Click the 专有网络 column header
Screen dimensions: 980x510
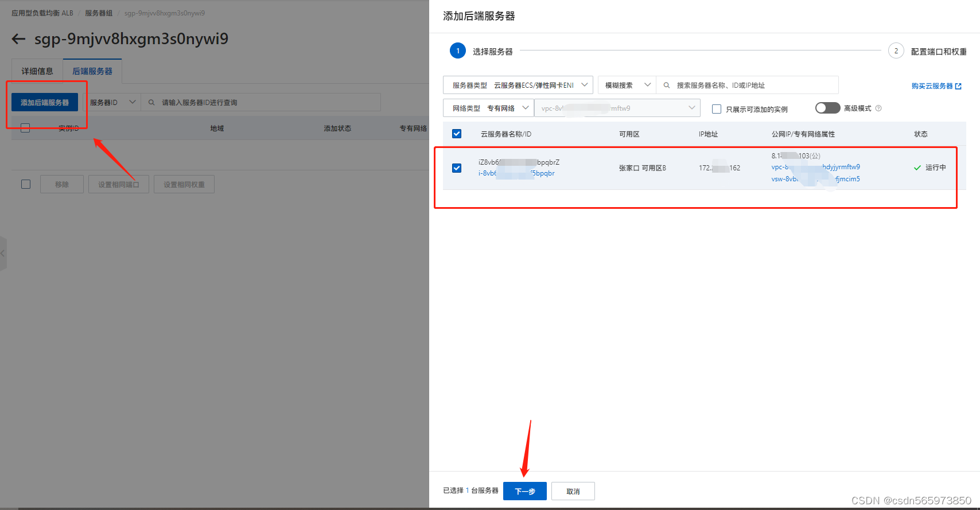coord(413,128)
